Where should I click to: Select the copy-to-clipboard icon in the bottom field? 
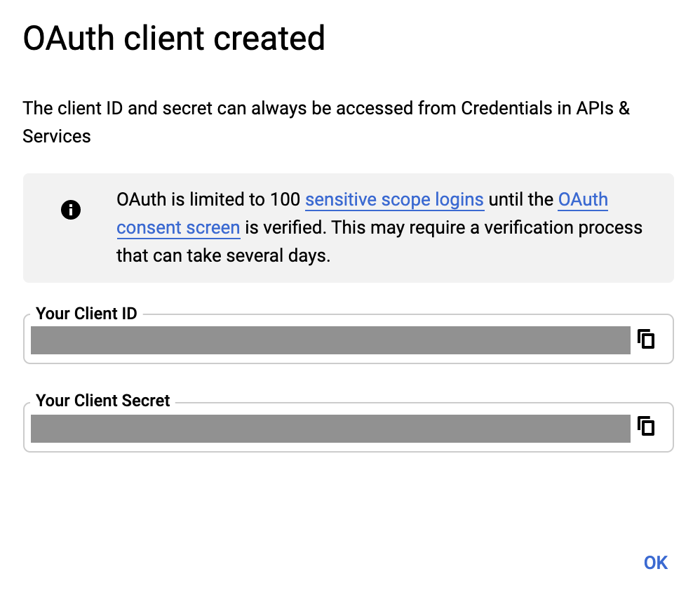647,427
